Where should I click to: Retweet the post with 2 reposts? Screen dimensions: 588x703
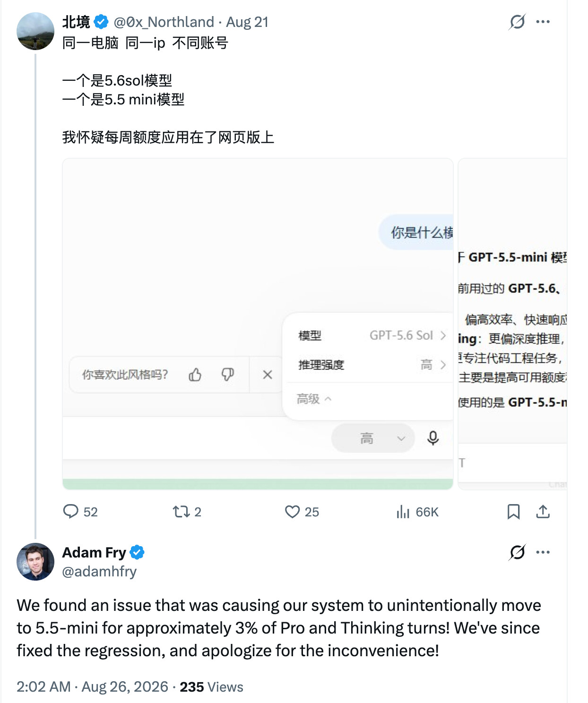point(181,512)
